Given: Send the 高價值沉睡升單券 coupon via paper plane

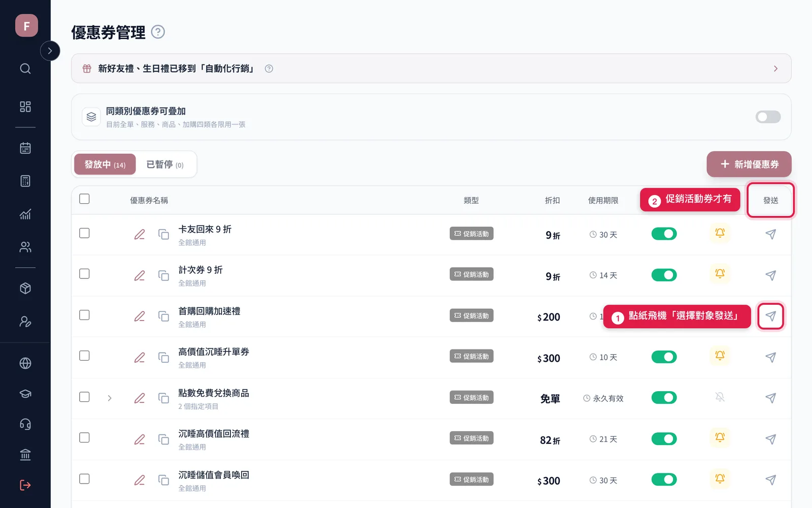Looking at the screenshot, I should [x=770, y=357].
